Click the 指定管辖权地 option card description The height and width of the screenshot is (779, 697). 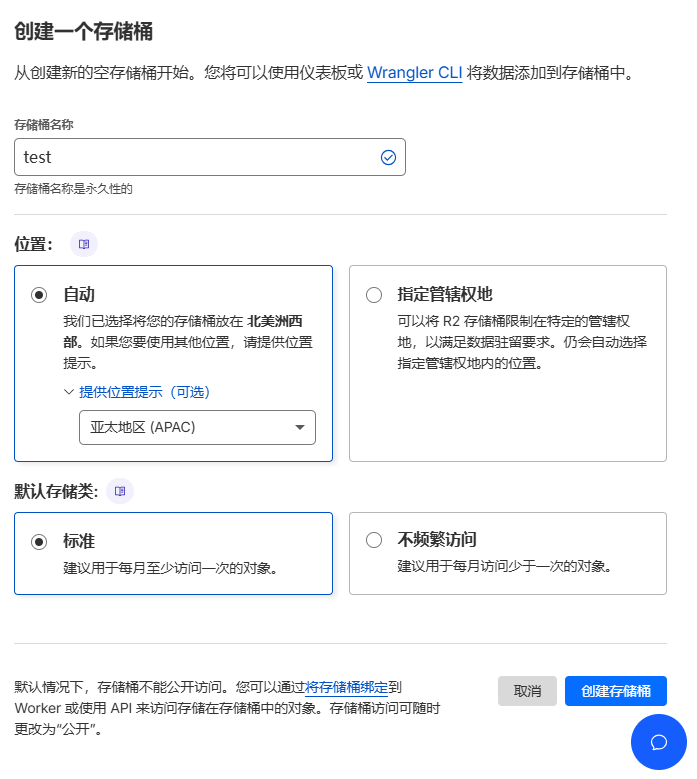pyautogui.click(x=522, y=342)
